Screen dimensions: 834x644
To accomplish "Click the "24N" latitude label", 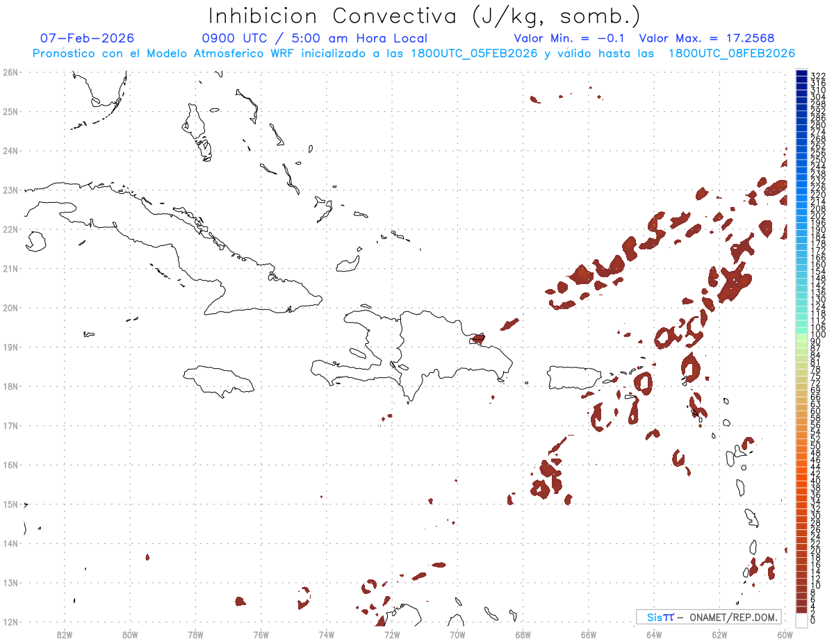I will 10,151.
